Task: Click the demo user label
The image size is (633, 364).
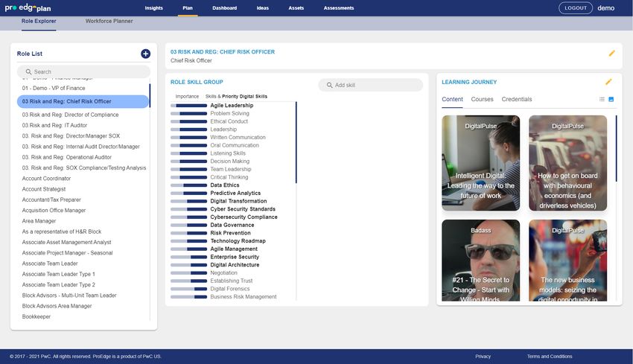Action: point(605,8)
